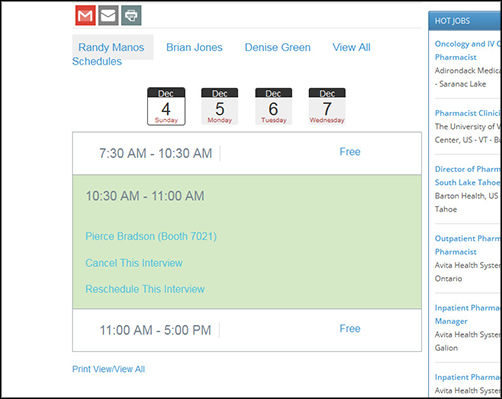Click the 11:00 AM - 5:00 PM time text
The height and width of the screenshot is (399, 502).
point(156,330)
